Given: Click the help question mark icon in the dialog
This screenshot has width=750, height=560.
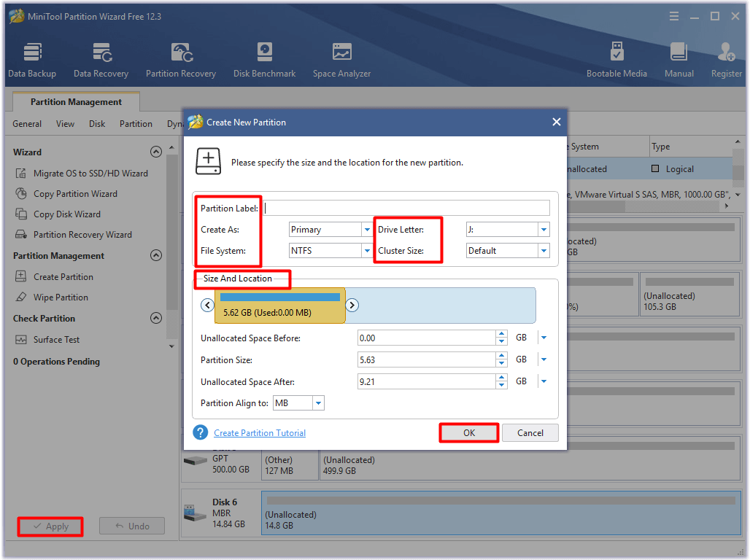Looking at the screenshot, I should click(201, 433).
